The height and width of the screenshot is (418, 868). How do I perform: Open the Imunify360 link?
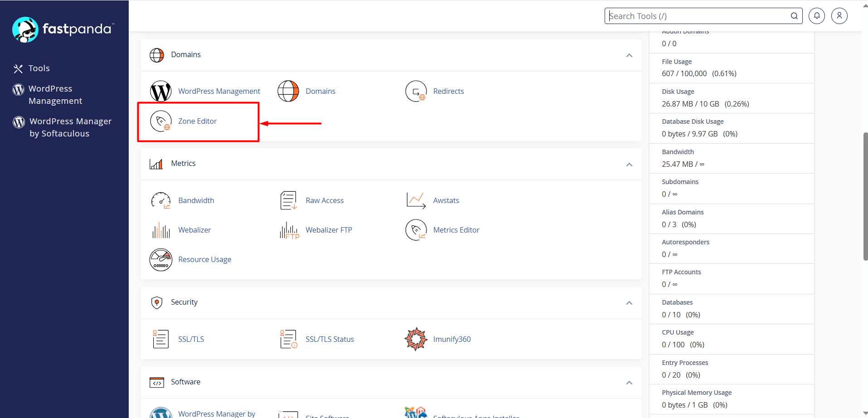click(452, 339)
